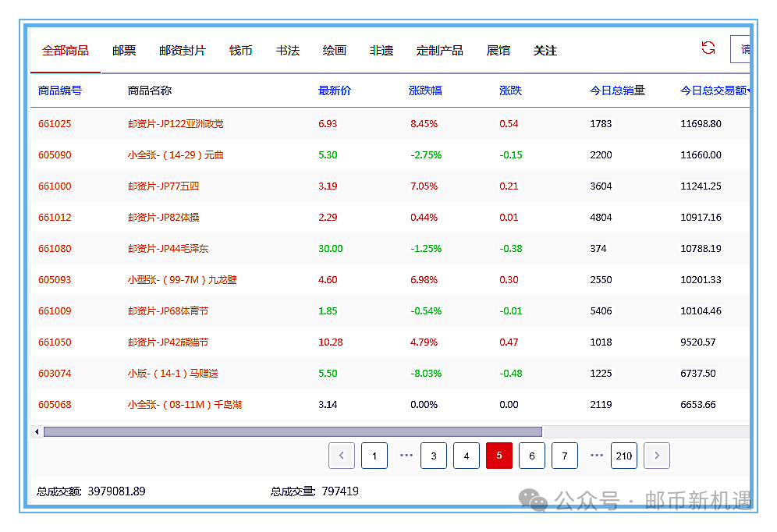
Task: Switch to 关注 tab
Action: [x=545, y=51]
